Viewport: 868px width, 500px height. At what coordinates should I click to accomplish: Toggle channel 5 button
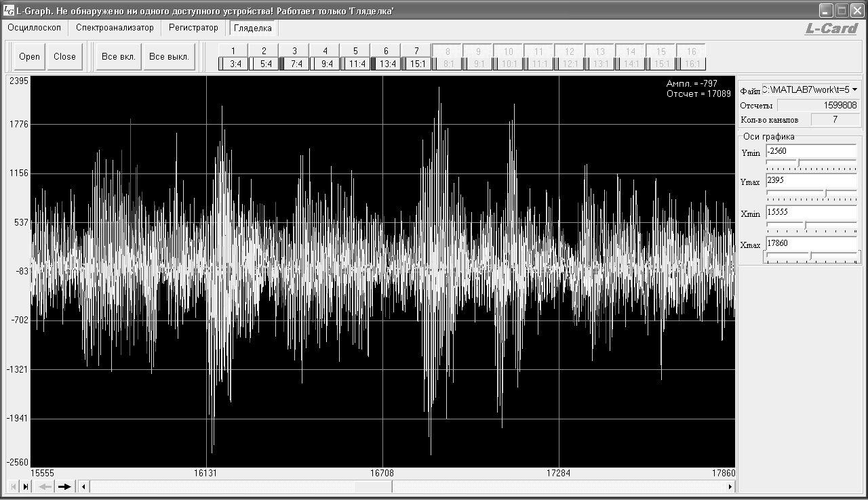coord(356,51)
